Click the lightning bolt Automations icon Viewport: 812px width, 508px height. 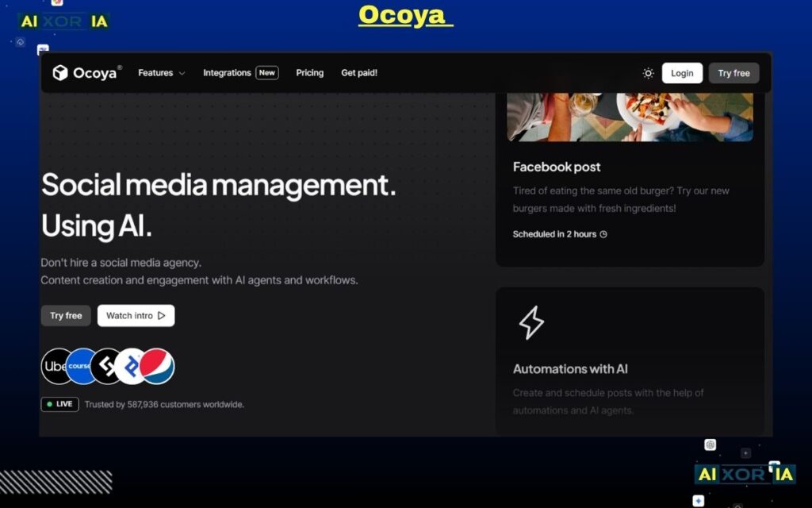(531, 321)
